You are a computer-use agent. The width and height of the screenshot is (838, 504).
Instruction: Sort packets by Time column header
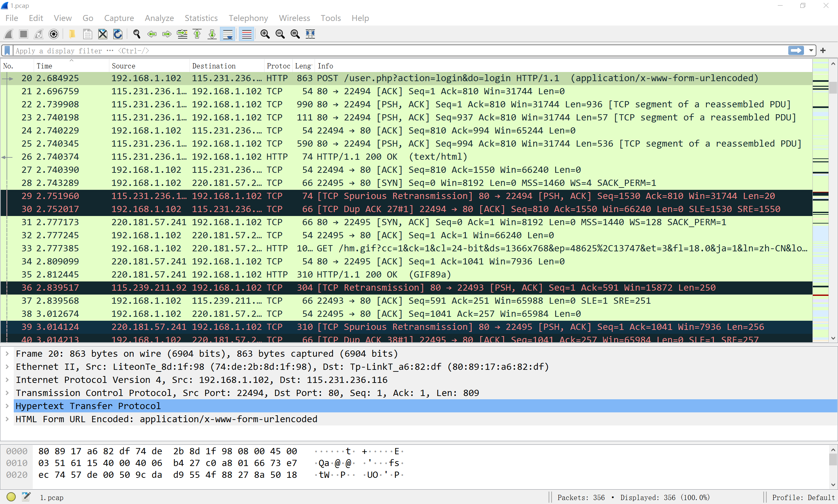point(71,66)
